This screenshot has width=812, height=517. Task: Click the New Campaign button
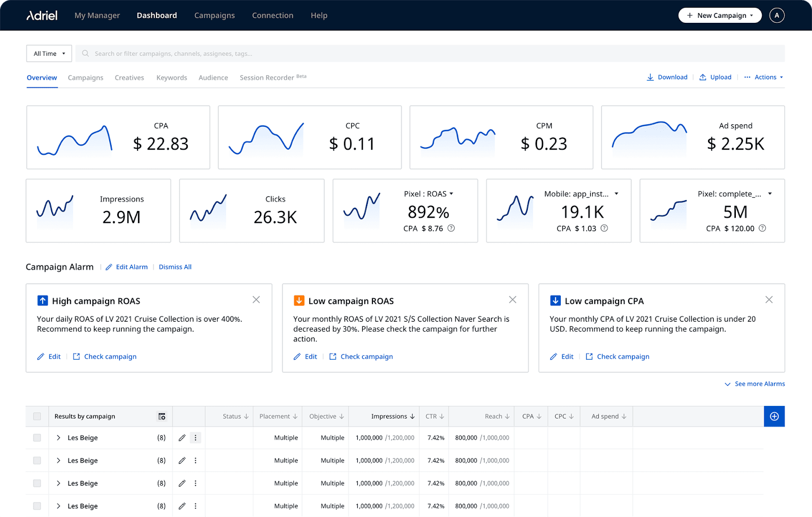point(720,15)
